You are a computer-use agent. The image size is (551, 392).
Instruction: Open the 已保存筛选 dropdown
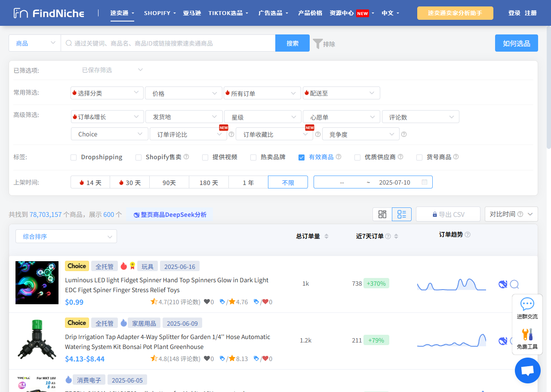click(112, 70)
